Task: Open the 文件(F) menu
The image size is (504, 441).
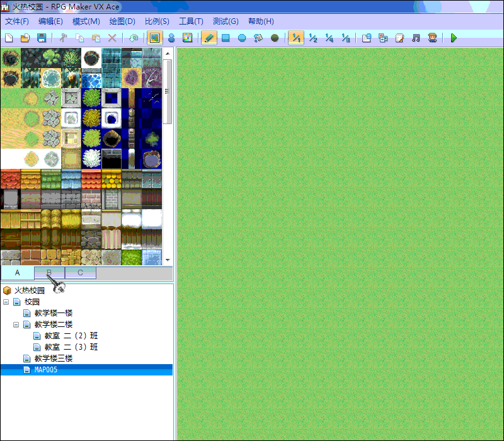Action: pyautogui.click(x=17, y=21)
